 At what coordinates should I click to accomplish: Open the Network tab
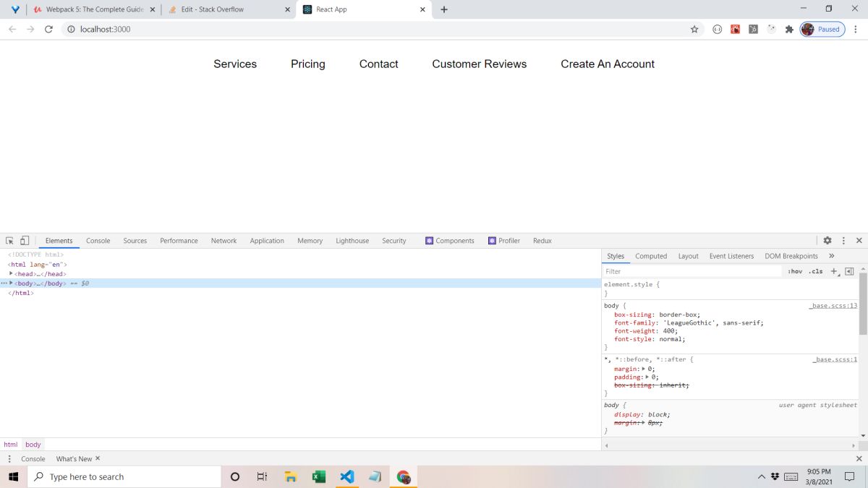224,241
